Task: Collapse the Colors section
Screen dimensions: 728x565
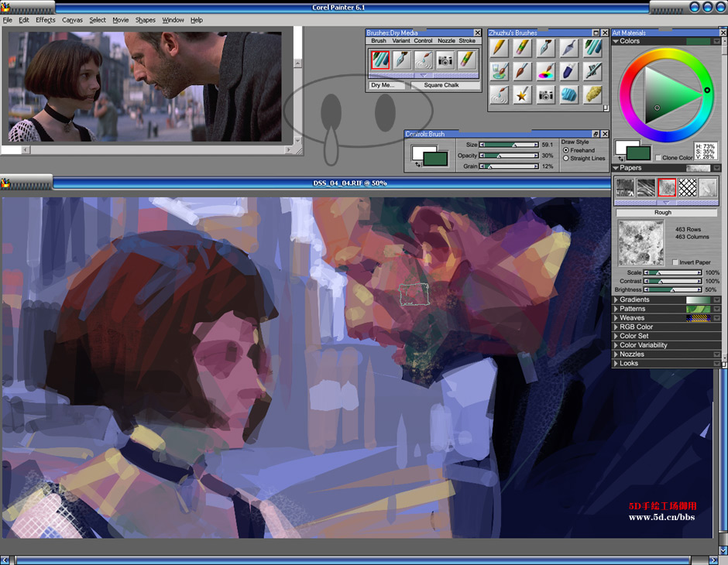Action: click(616, 41)
